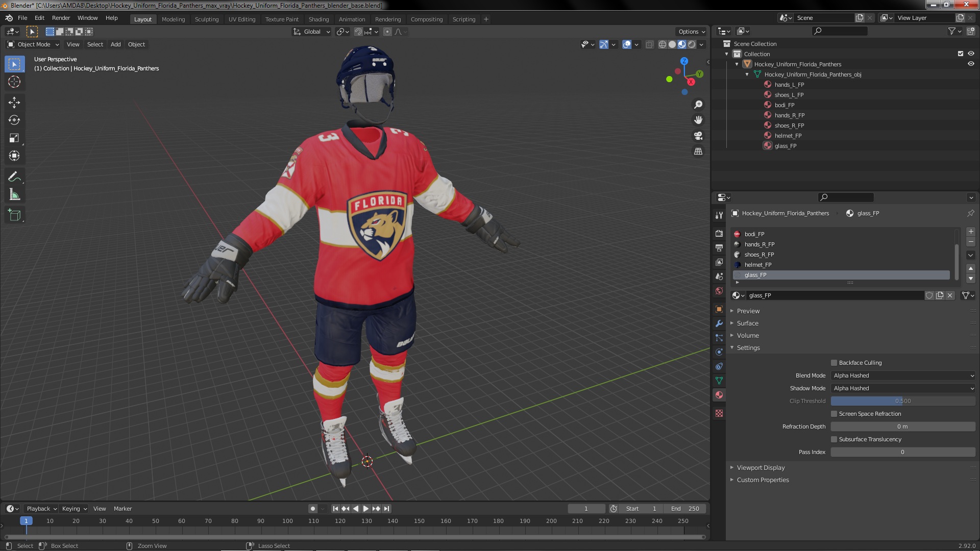Screen dimensions: 980x551
Task: Open the Global orientation dropdown
Action: (312, 32)
